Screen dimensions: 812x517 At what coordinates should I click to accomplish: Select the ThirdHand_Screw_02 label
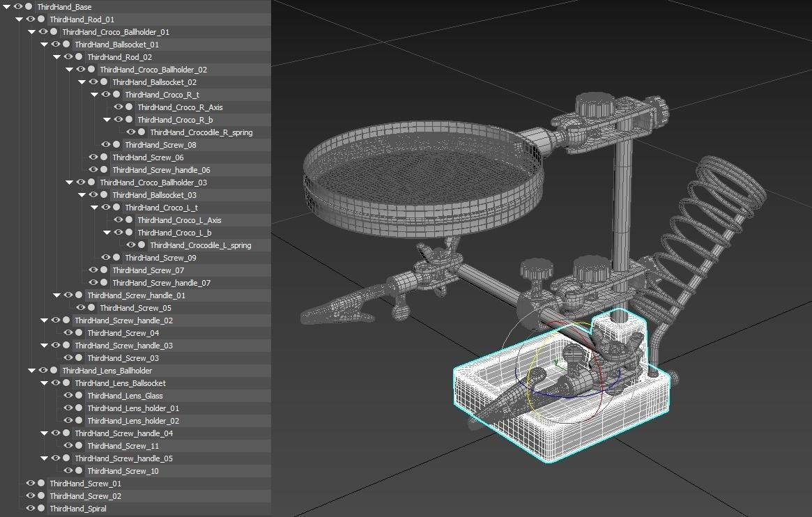pyautogui.click(x=86, y=496)
